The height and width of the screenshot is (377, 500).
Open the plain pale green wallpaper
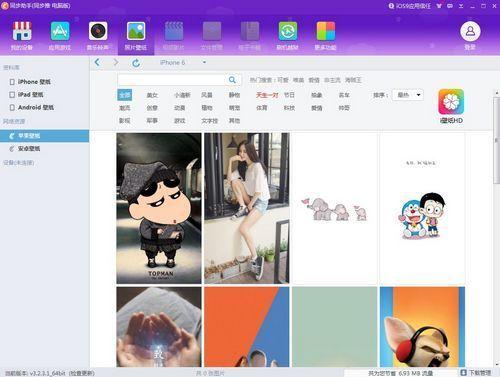(x=335, y=327)
